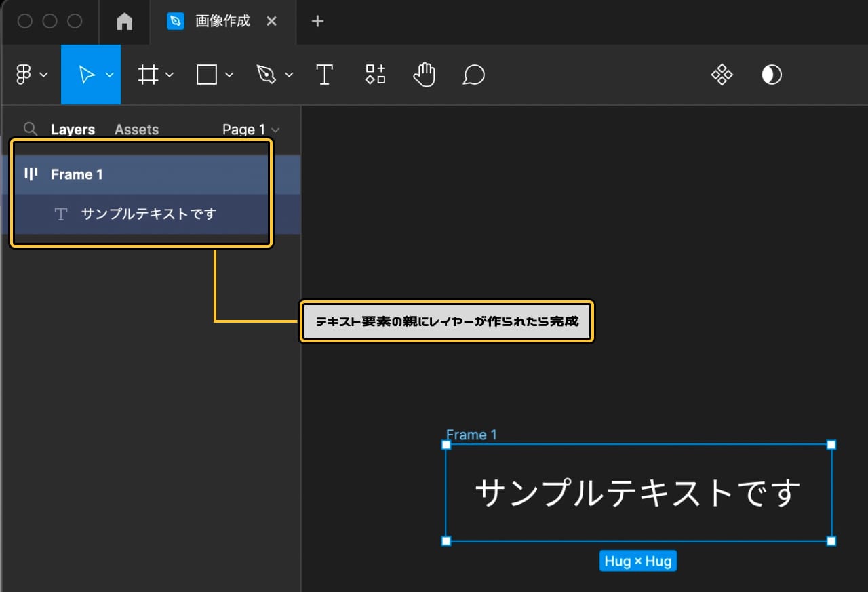Open the Move tool options chevron
The width and height of the screenshot is (868, 592).
pyautogui.click(x=109, y=75)
